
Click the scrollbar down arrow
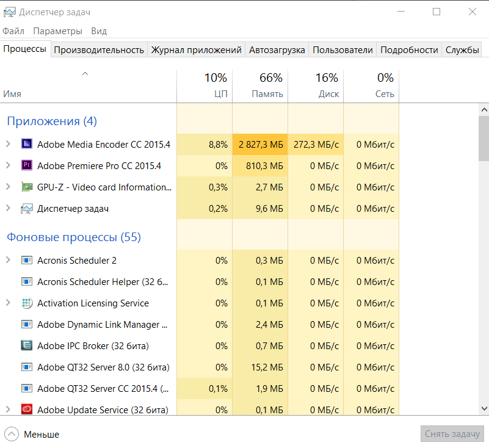pos(484,408)
